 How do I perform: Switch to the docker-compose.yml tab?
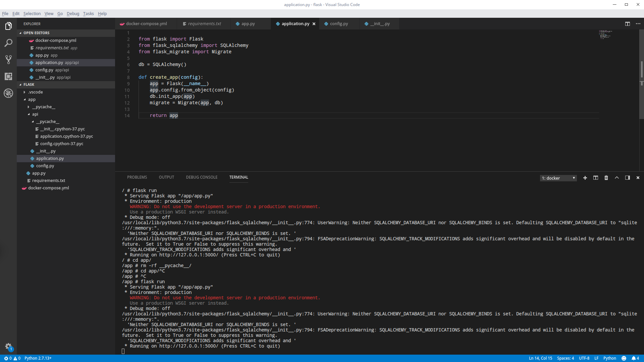(146, 24)
